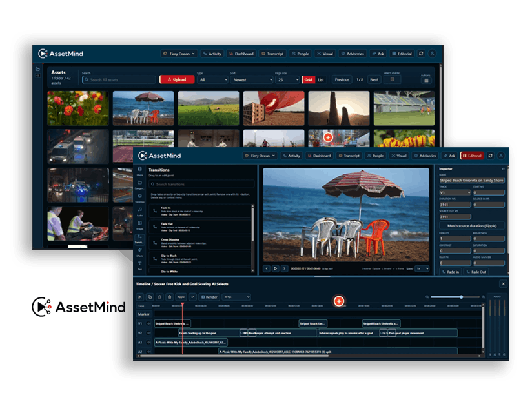This screenshot has height=413, width=532.
Task: Click refresh icon in the Assets window header
Action: click(x=421, y=54)
